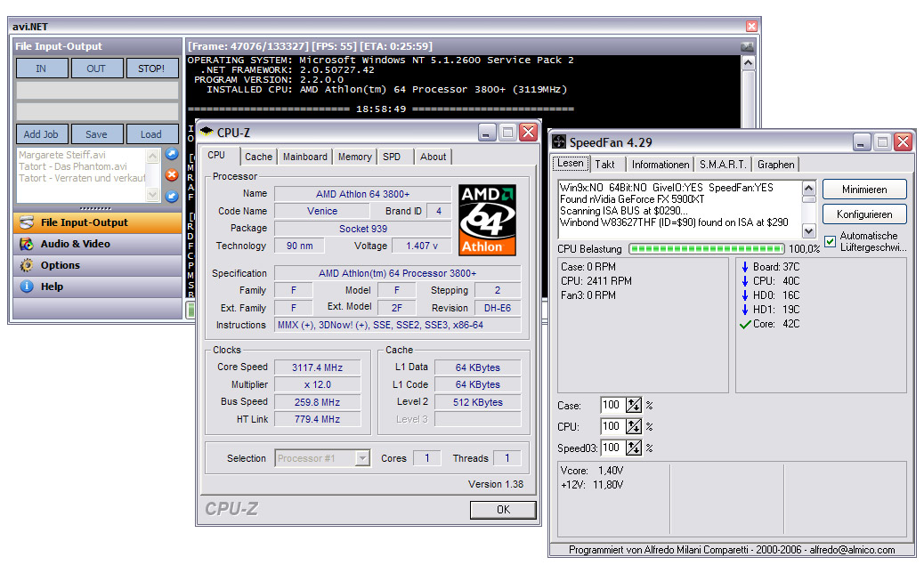Click the File Input-Output disk icon
The image size is (924, 565).
27,222
